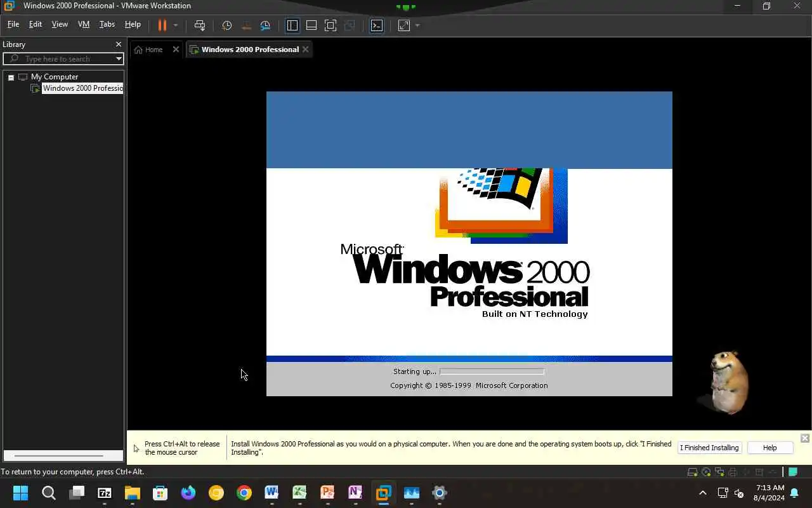The width and height of the screenshot is (812, 508).
Task: Select My Computer in the library
Action: (54, 77)
